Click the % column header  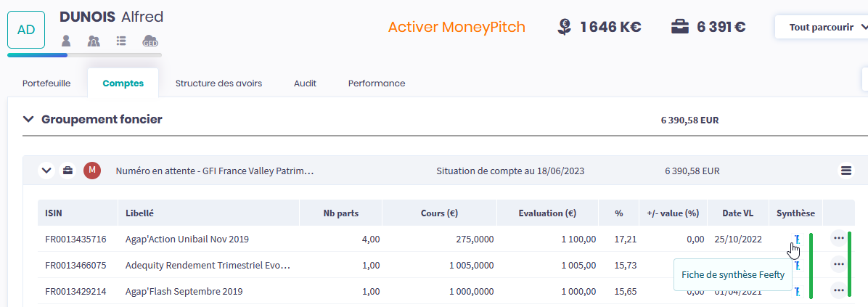click(619, 213)
